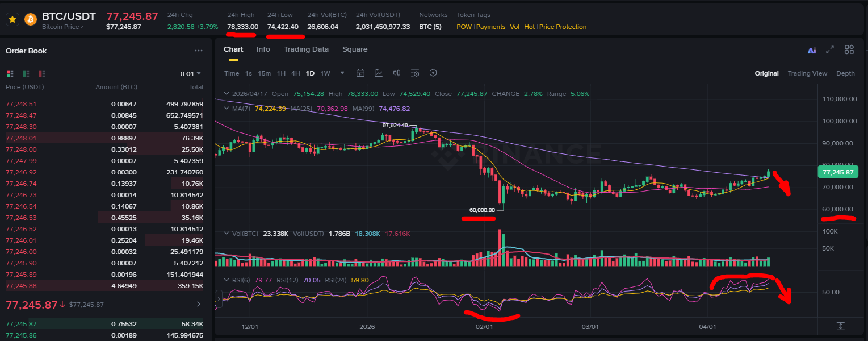Collapse the OHLC date info row chevron
The image size is (868, 341).
coord(227,94)
